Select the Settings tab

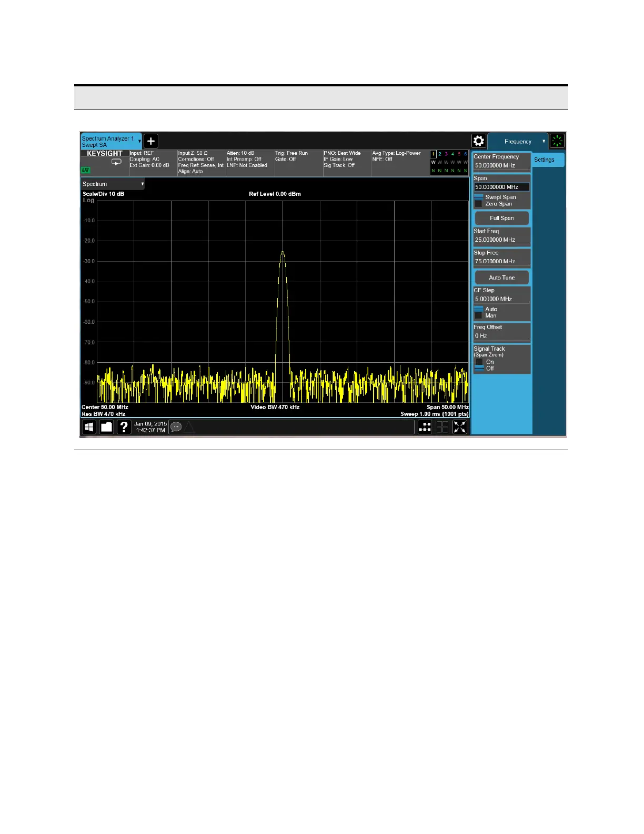(x=548, y=160)
